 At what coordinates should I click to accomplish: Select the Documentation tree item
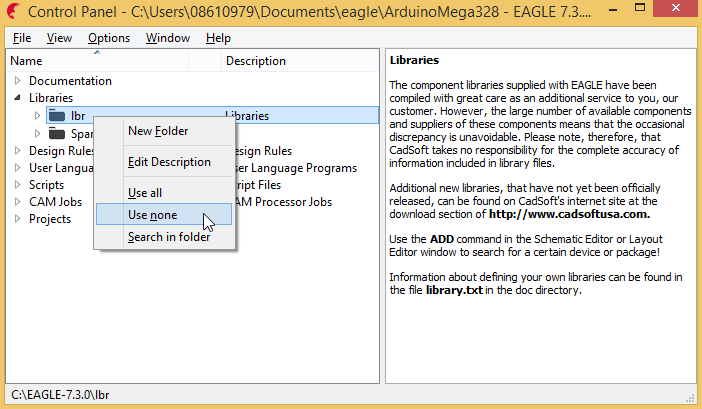(70, 81)
